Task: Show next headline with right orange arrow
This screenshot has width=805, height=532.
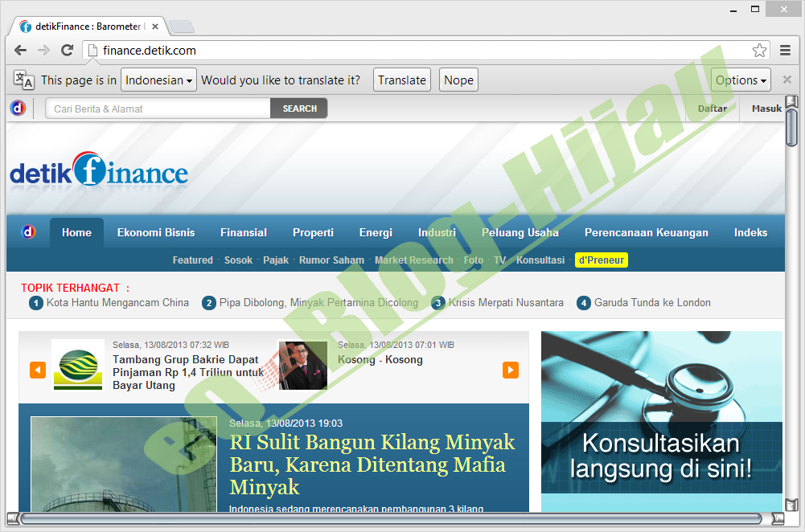Action: tap(511, 370)
